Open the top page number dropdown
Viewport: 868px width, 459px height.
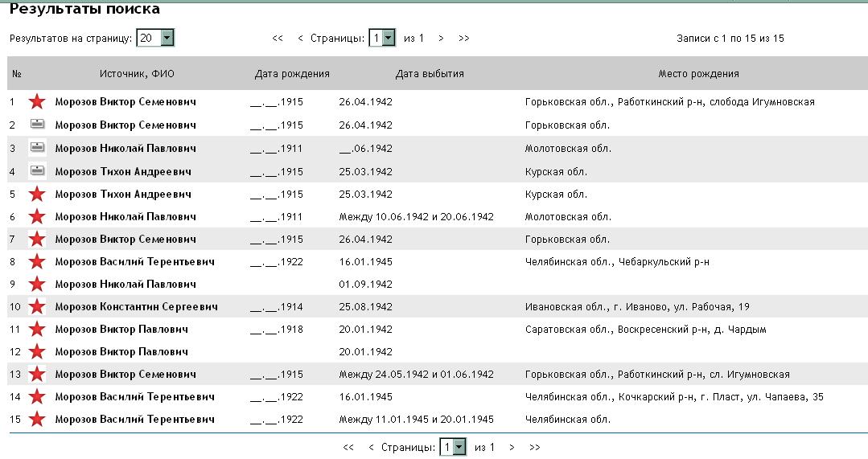point(389,38)
